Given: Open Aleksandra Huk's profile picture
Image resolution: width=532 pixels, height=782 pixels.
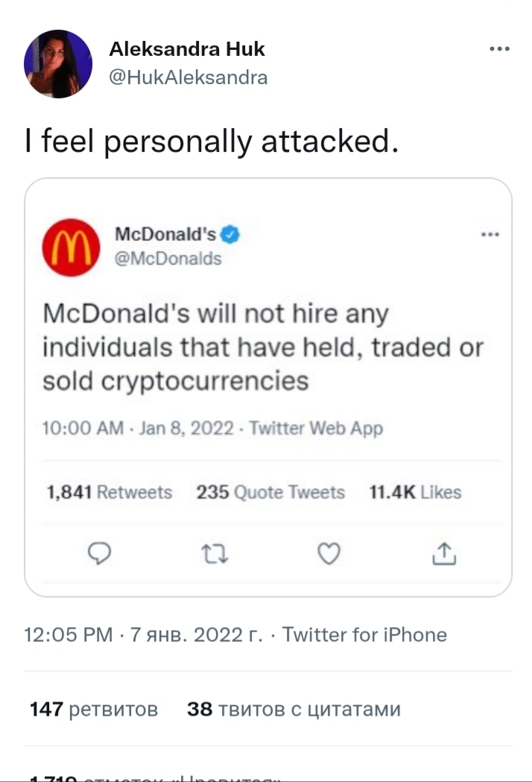Looking at the screenshot, I should click(x=58, y=64).
